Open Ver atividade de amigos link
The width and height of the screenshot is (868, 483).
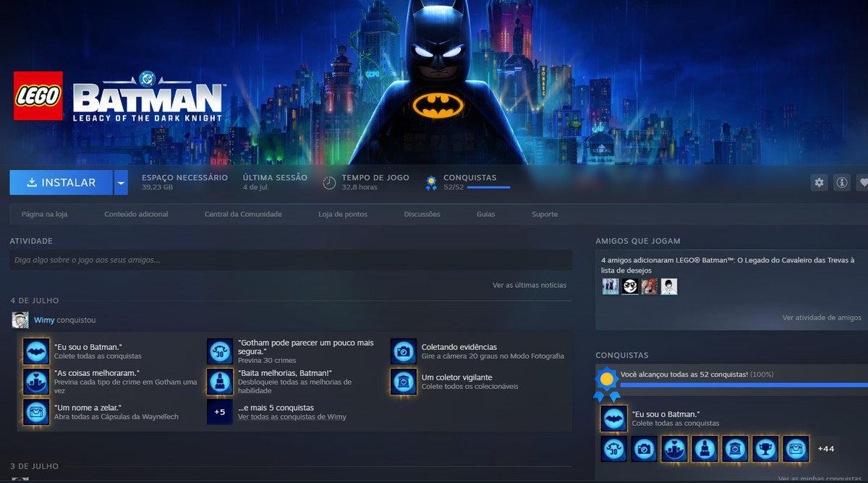[x=822, y=317]
